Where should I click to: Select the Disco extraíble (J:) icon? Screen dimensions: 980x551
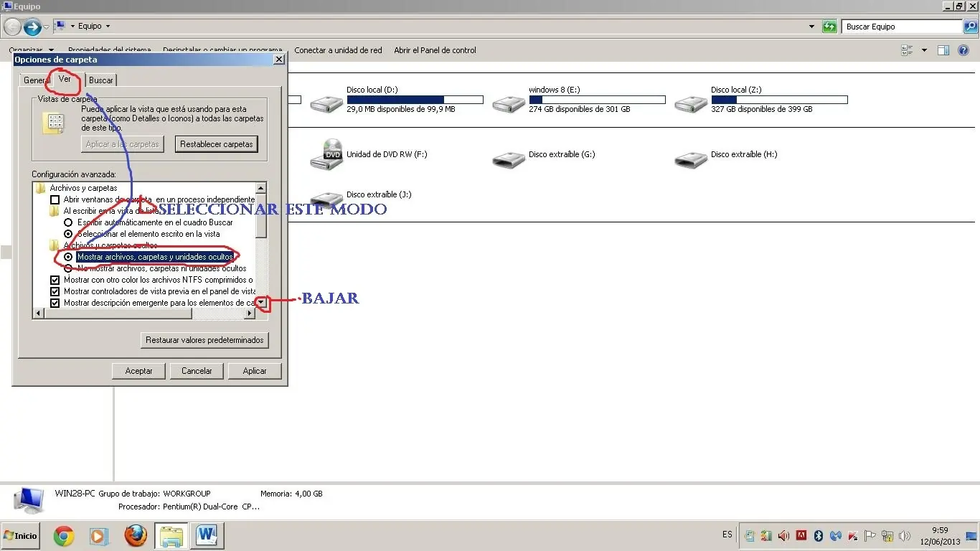point(326,199)
